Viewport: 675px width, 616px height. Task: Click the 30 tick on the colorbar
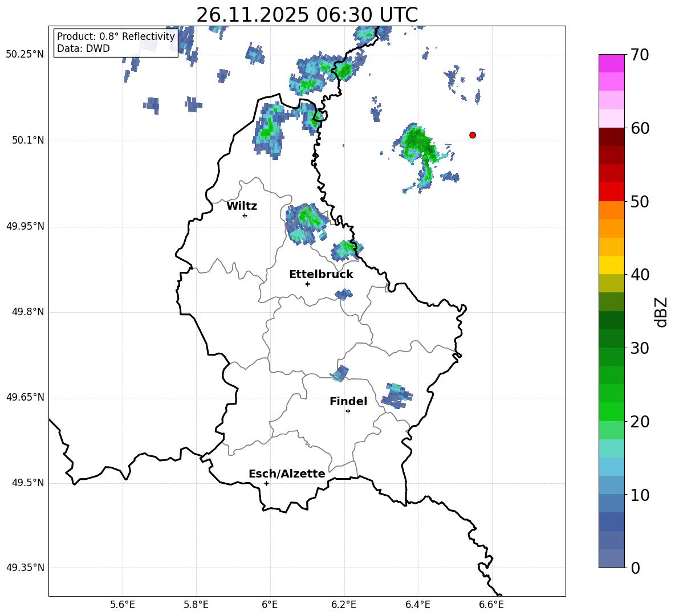click(x=640, y=348)
